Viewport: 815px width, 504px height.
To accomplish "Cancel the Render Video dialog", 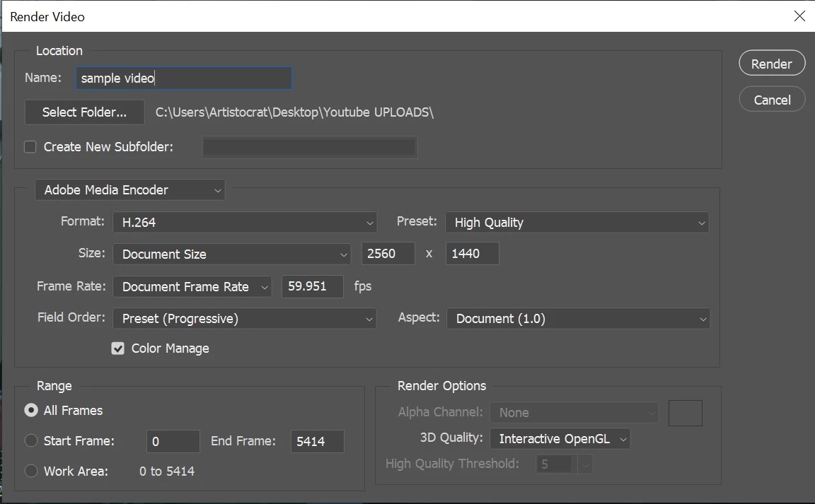I will [772, 99].
